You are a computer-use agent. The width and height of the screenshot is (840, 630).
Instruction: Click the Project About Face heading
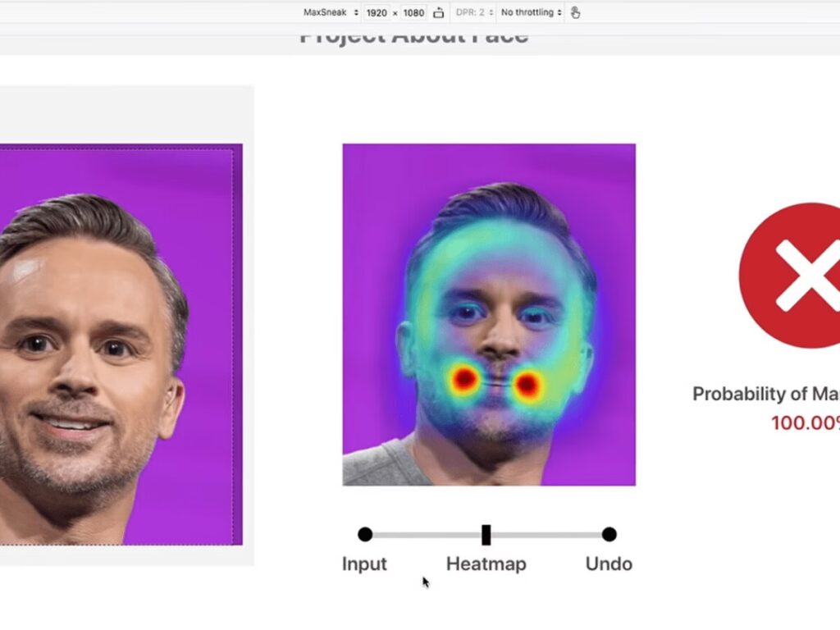click(x=413, y=38)
